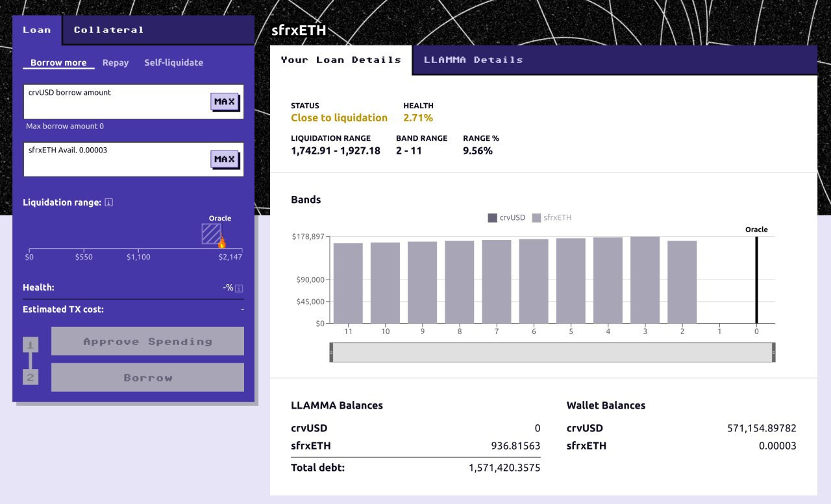Click the step 2 indicator
Screen dimensions: 831x504
[x=31, y=378]
